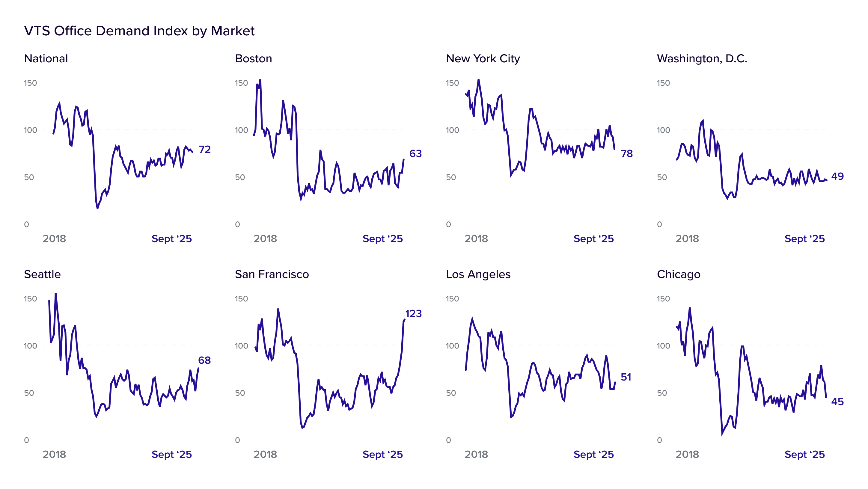Viewport: 868px width, 489px height.
Task: Click the Washington, D.C. chart heading
Action: (x=702, y=59)
